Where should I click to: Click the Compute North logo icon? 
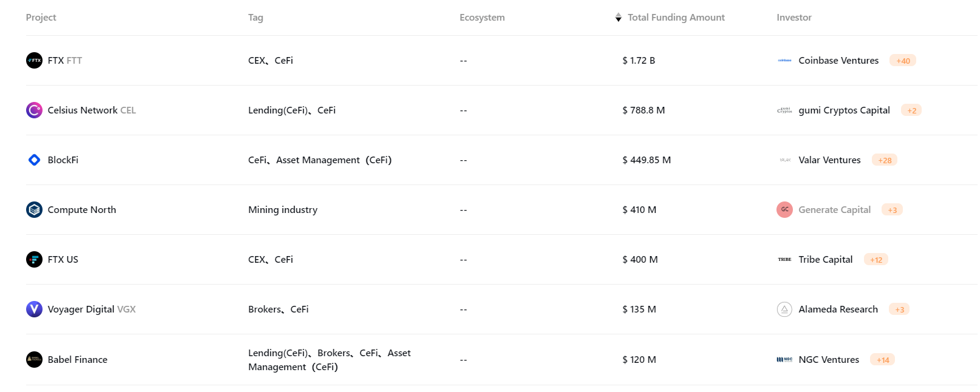(34, 210)
